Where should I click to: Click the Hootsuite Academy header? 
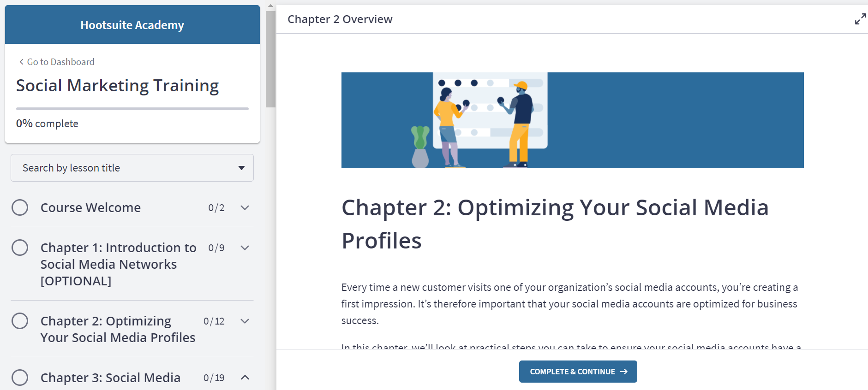click(x=132, y=25)
